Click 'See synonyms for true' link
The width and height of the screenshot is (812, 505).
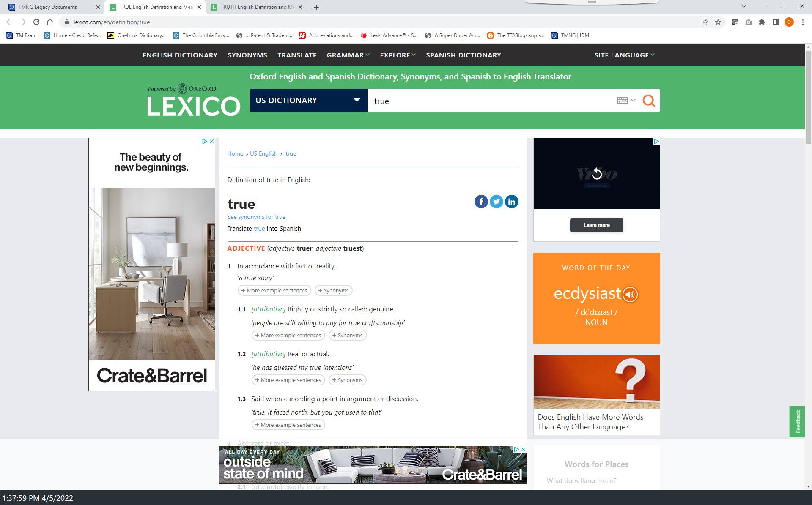coord(256,217)
